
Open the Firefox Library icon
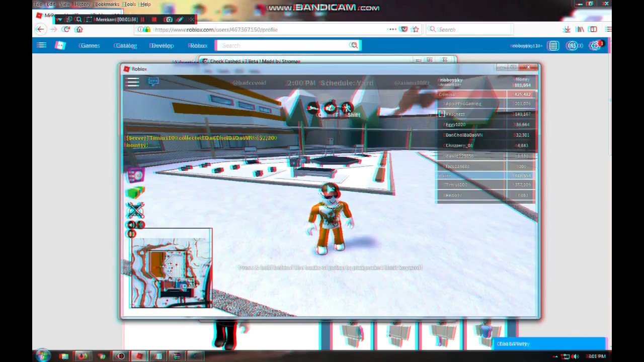pos(580,29)
